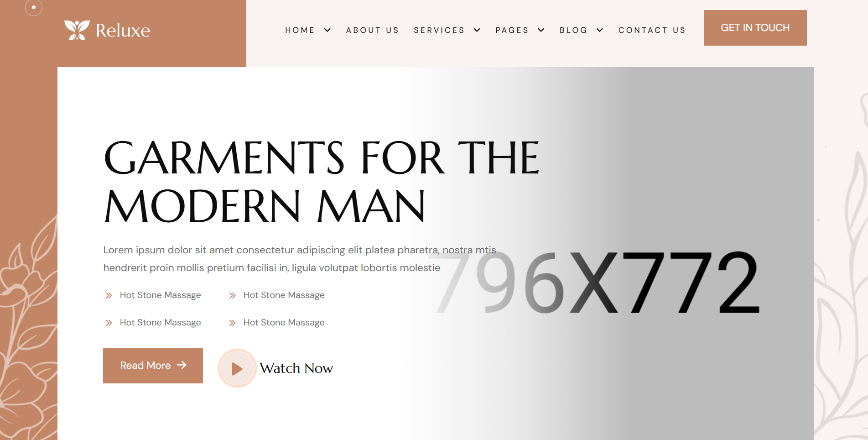Click the Garments for the Modern Man heading
Viewport: 868px width, 440px height.
pyautogui.click(x=322, y=182)
